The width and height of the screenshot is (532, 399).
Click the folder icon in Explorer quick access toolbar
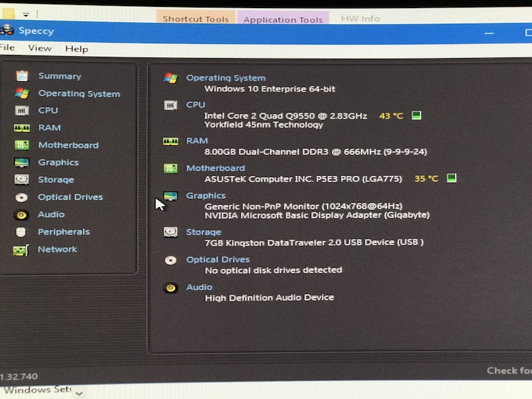tap(9, 14)
